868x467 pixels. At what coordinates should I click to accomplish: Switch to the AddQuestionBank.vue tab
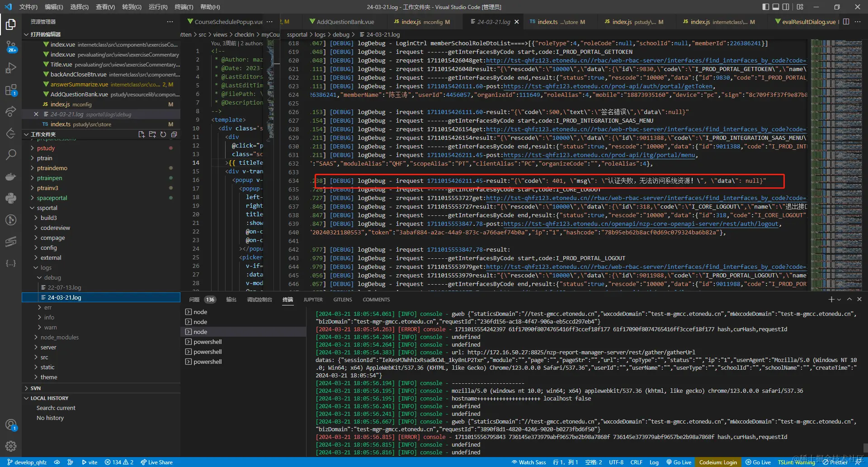pyautogui.click(x=345, y=22)
